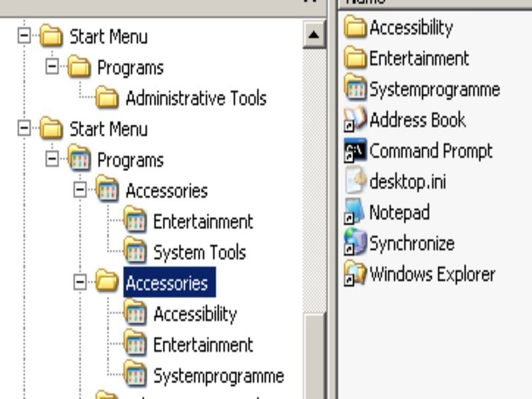Collapse the unselected Accessories node

click(80, 190)
